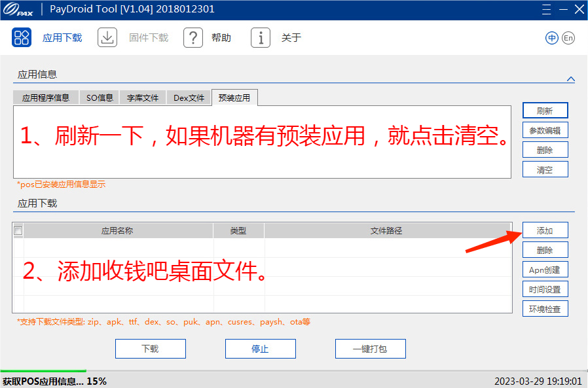Switch language to Chinese (中)
The width and height of the screenshot is (588, 388).
tap(551, 38)
